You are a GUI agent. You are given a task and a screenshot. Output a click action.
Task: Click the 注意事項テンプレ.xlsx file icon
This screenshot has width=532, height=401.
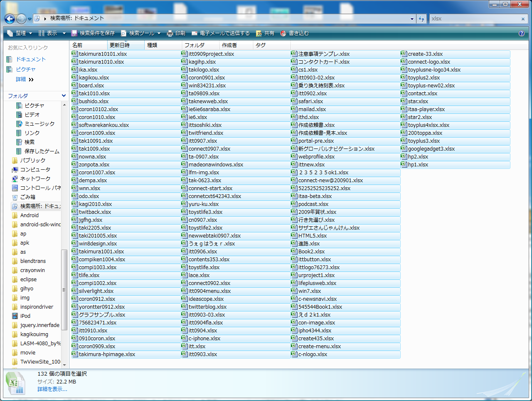(x=294, y=54)
